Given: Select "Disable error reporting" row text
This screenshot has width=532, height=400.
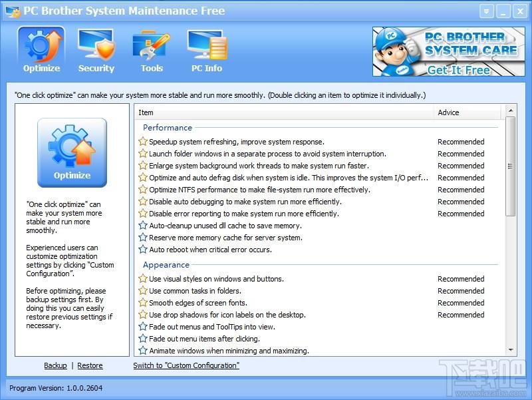Looking at the screenshot, I should [x=244, y=214].
